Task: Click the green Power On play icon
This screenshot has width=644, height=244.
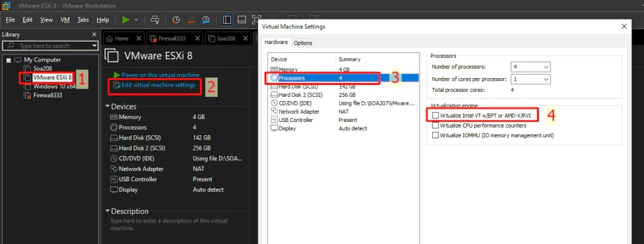Action: pyautogui.click(x=126, y=19)
